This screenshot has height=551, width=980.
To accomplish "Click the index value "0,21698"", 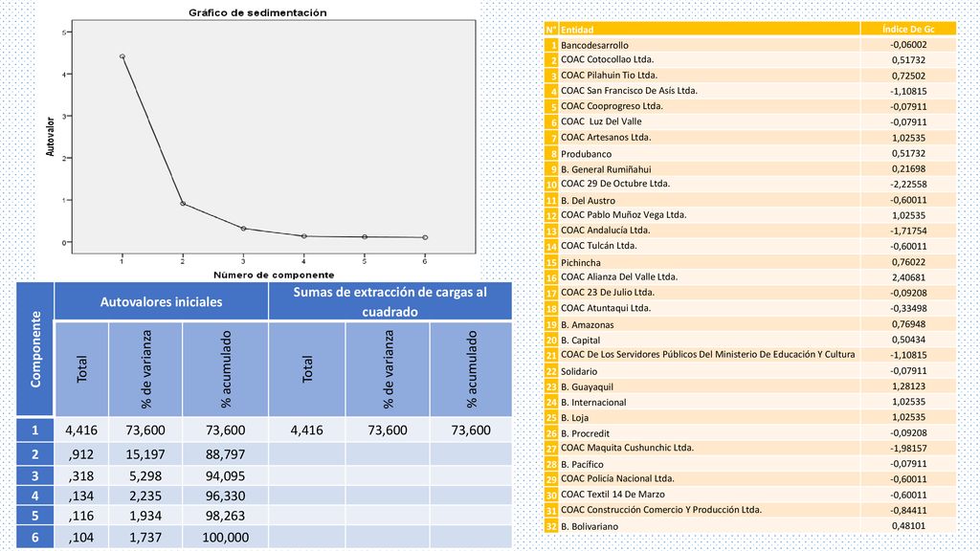I will [x=909, y=168].
